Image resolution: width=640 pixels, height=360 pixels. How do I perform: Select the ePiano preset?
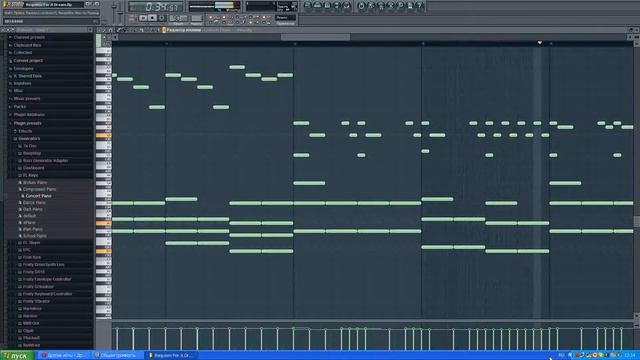[x=28, y=222]
